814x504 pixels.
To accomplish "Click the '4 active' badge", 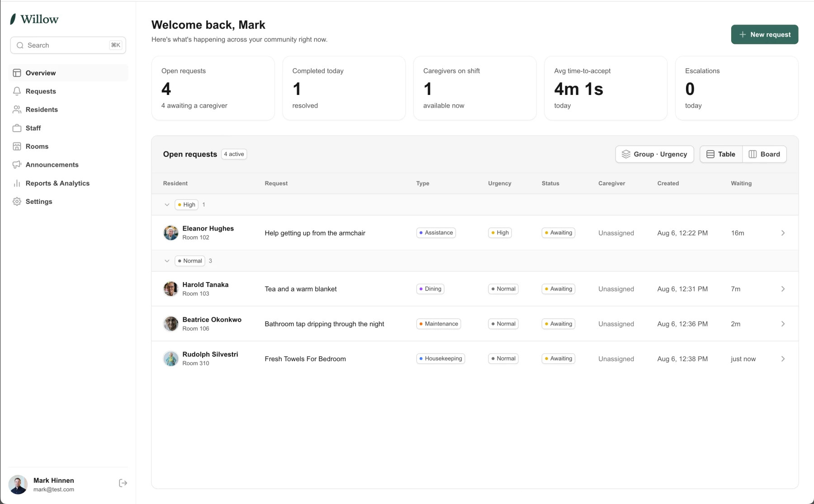I will (x=234, y=154).
